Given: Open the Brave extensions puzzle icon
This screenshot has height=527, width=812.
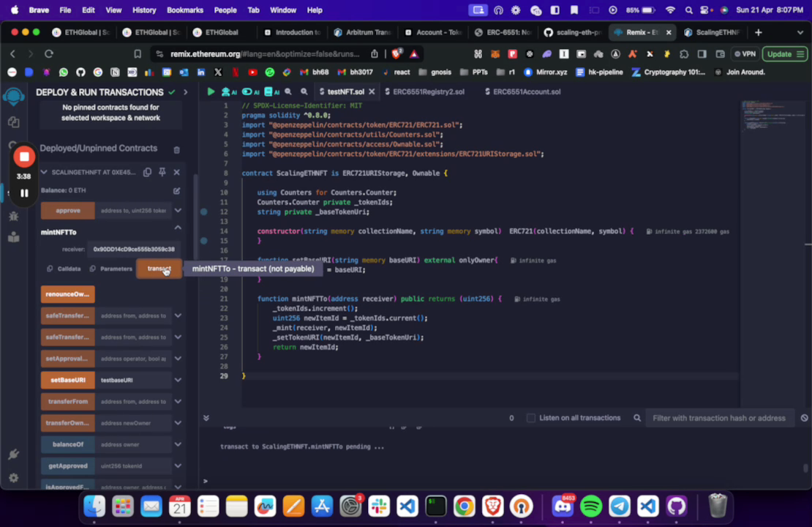Looking at the screenshot, I should [x=684, y=54].
